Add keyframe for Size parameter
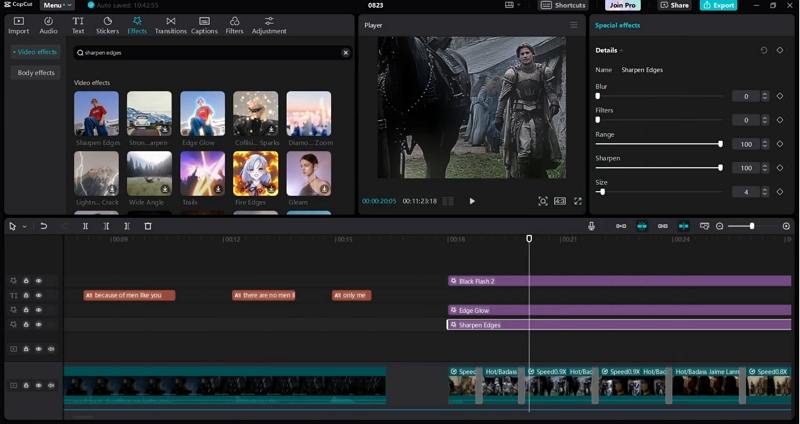Screen dimensions: 800x424 780,192
